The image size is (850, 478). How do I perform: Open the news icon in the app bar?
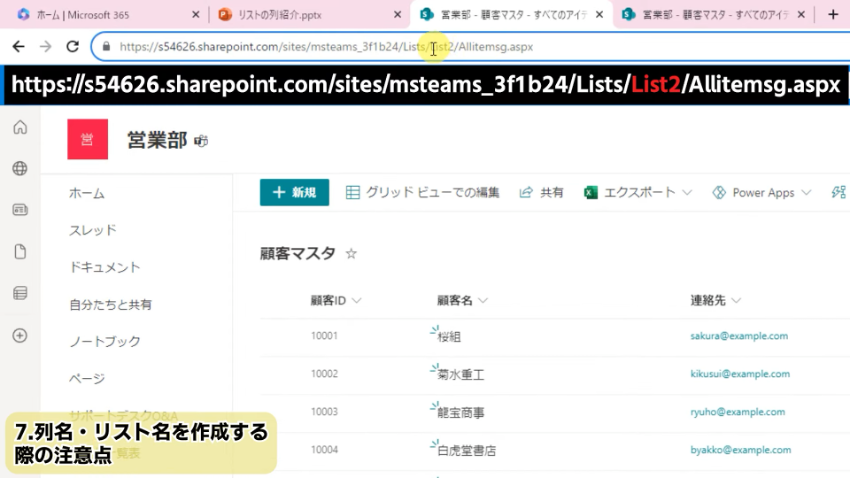20,210
